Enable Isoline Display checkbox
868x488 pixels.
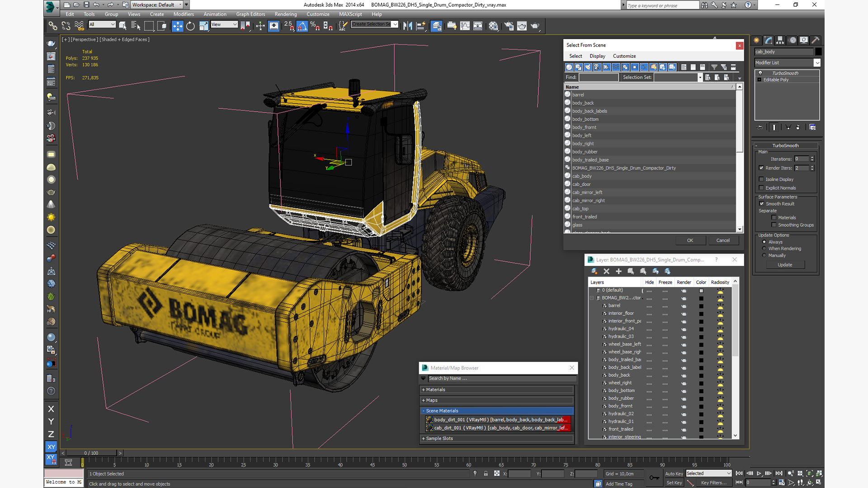pyautogui.click(x=761, y=179)
